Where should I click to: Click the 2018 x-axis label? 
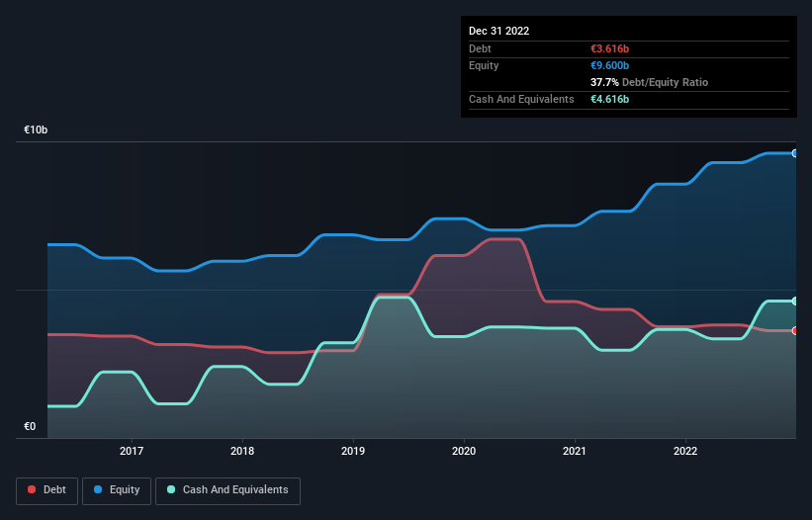point(242,451)
